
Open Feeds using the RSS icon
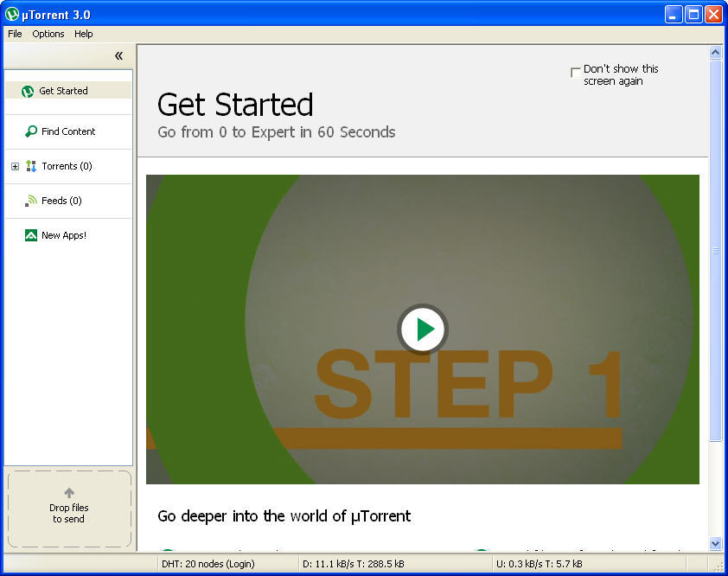pos(30,201)
